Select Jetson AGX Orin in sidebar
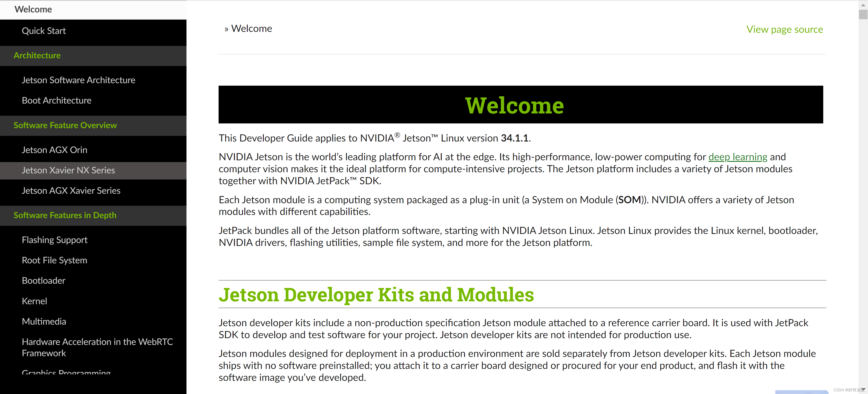Viewport: 868px width, 394px height. click(54, 150)
